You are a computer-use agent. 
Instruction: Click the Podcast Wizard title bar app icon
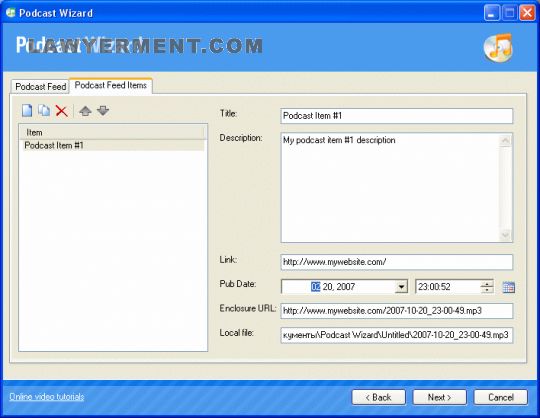pyautogui.click(x=10, y=13)
